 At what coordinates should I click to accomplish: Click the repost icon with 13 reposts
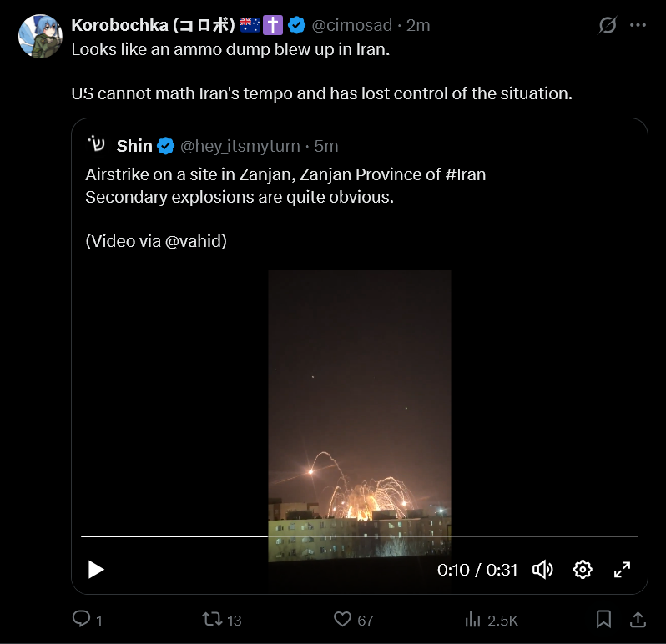pos(212,619)
